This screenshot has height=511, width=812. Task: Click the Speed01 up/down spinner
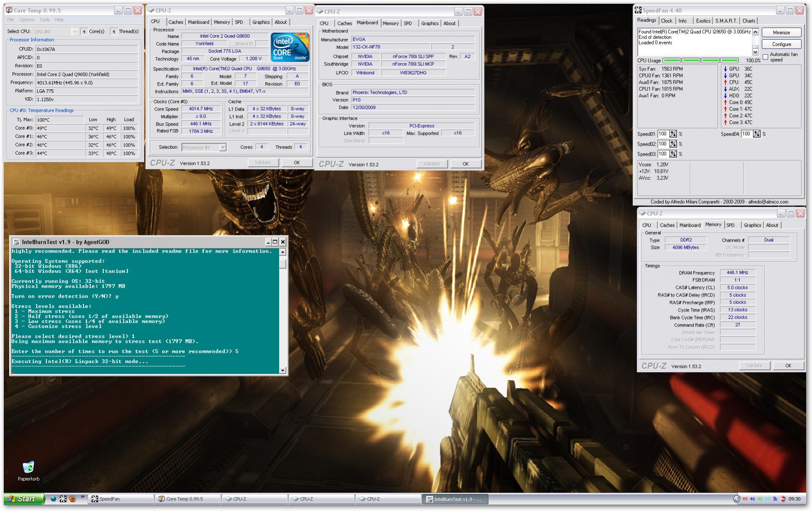[x=673, y=134]
